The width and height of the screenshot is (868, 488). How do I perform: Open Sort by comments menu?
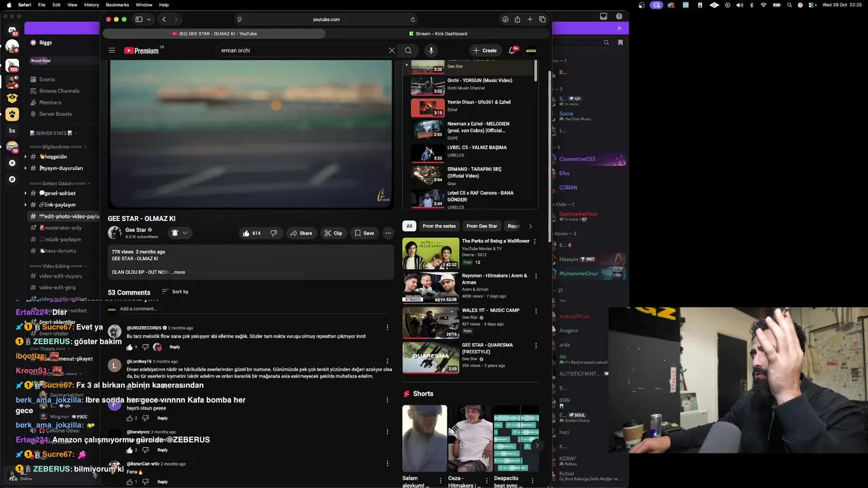click(175, 291)
